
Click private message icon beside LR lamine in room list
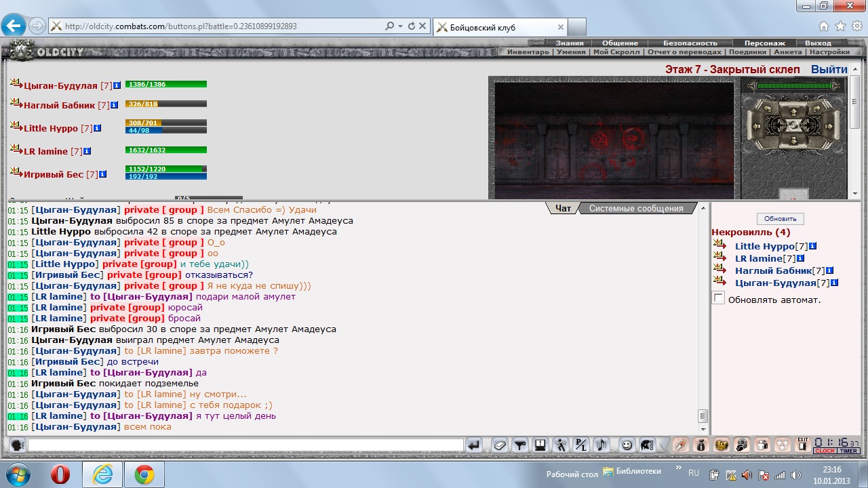(719, 258)
